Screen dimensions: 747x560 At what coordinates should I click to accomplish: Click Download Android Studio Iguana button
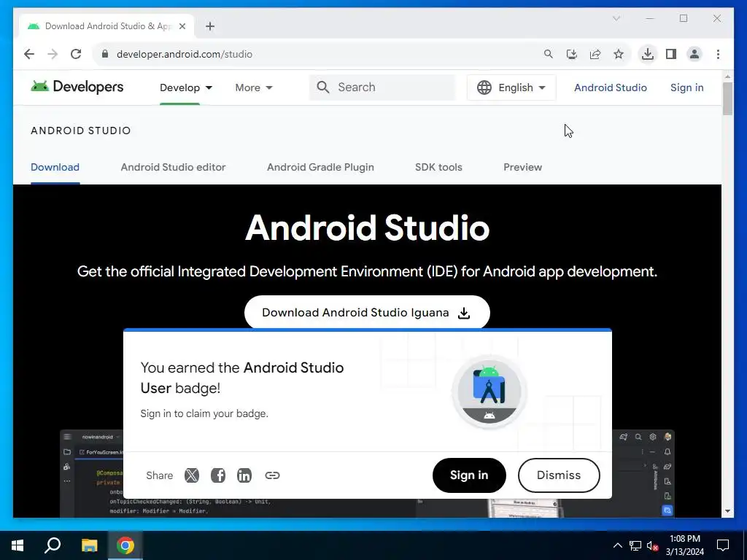(x=367, y=312)
